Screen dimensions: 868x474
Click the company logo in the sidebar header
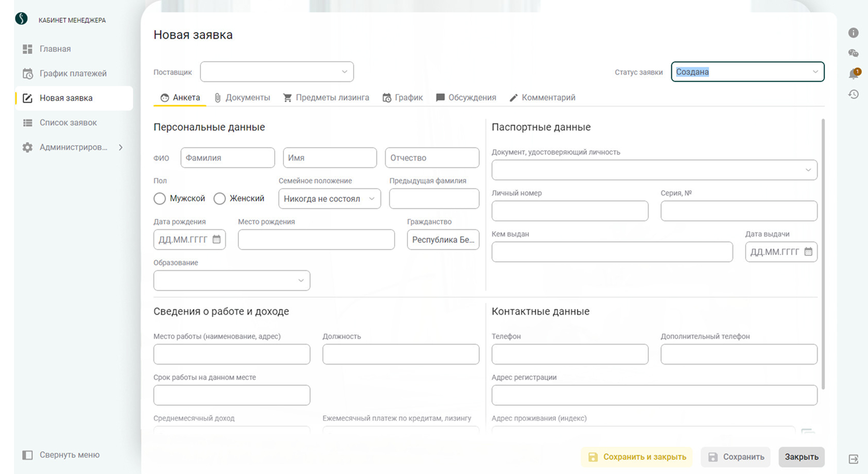21,19
